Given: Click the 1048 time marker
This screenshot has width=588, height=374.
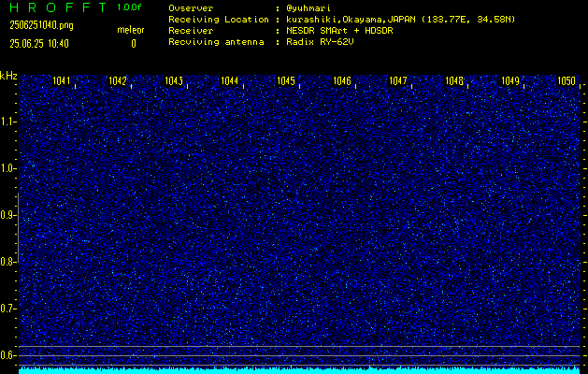Looking at the screenshot, I should click(454, 81).
